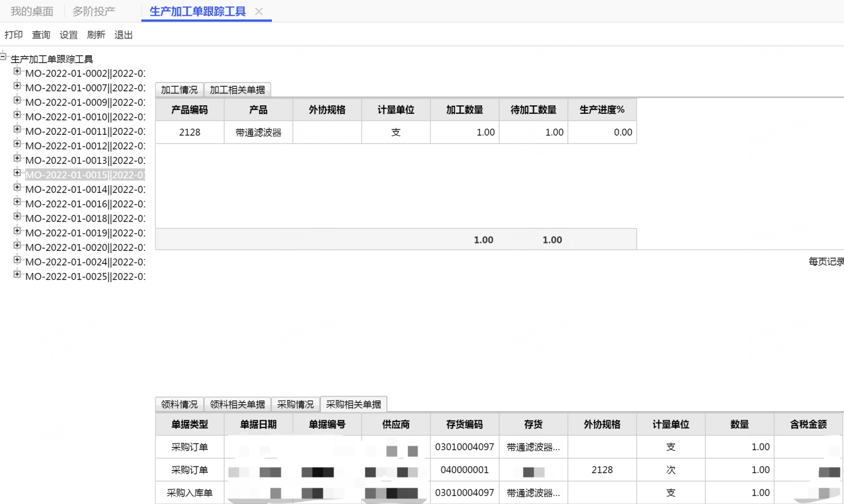
Task: Collapse the 生产加工单跟踪工具 root node
Action: pyautogui.click(x=3, y=56)
